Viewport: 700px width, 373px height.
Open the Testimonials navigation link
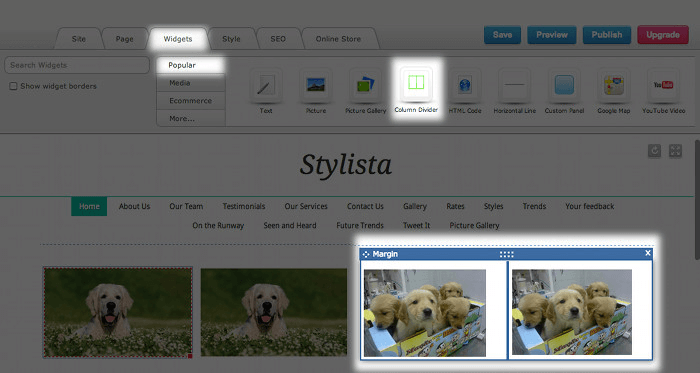(x=244, y=206)
